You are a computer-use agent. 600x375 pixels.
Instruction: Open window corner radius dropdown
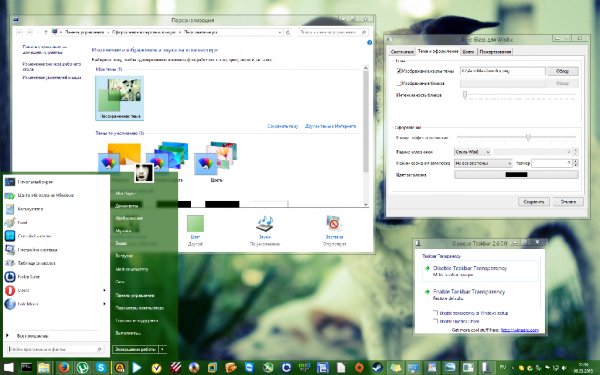click(x=472, y=152)
